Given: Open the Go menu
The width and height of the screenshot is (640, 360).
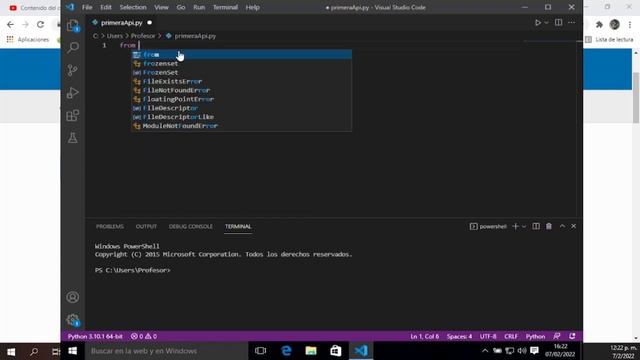Looking at the screenshot, I should click(x=181, y=7).
